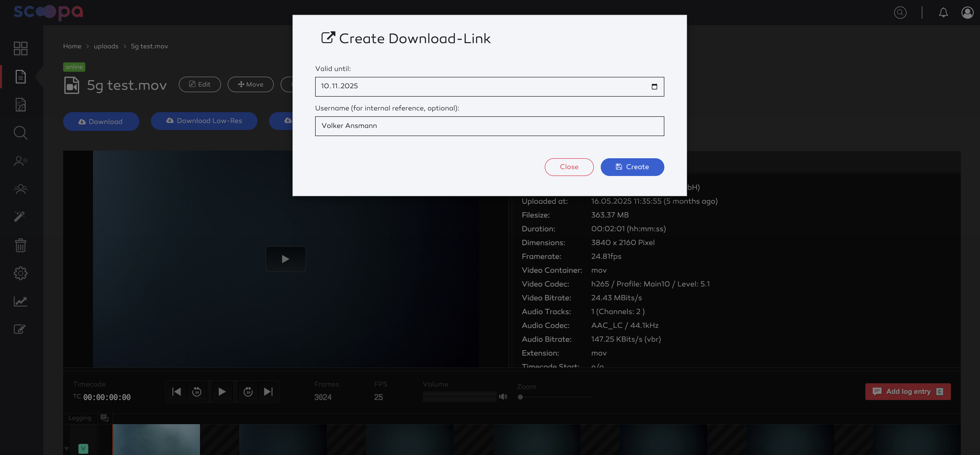Open the dashboard grid icon in sidebar

point(20,48)
